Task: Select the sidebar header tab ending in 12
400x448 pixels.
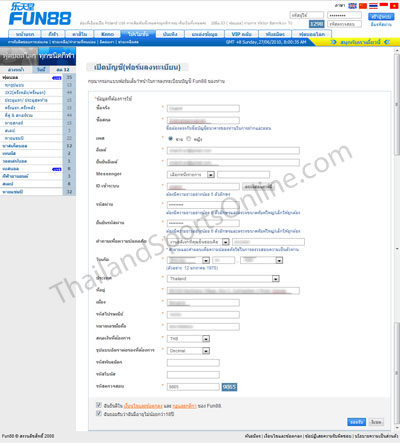Action: [x=63, y=69]
